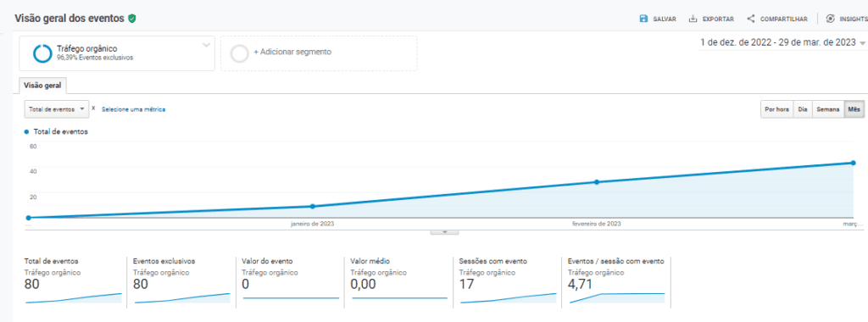Click the 96,39% Eventos exclusivos text
Screen dimensions: 868x322
[95, 58]
